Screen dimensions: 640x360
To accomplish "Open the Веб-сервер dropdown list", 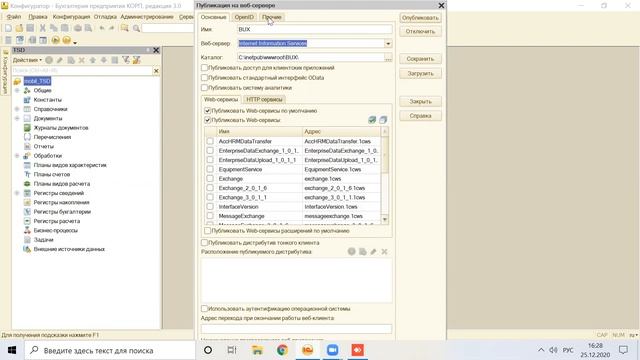I will point(388,43).
